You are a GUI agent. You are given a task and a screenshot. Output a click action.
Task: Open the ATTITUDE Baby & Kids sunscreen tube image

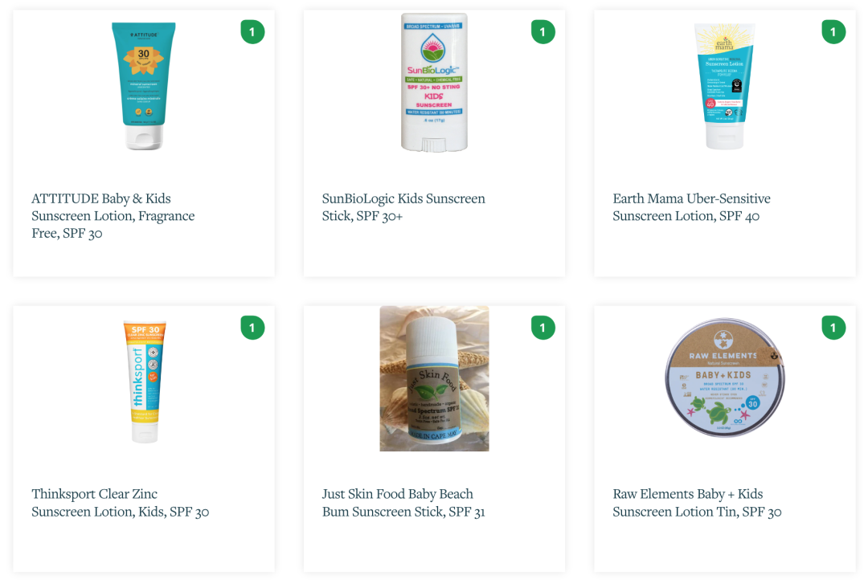tap(143, 86)
